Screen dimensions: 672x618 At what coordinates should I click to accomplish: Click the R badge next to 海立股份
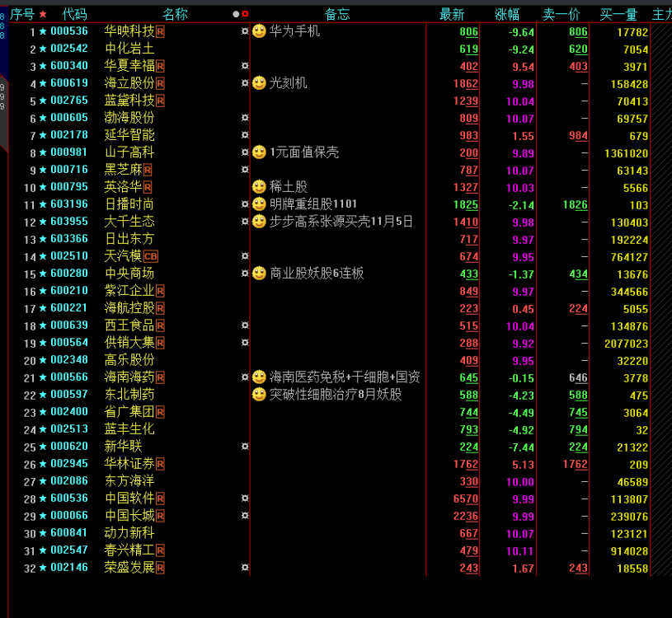(160, 83)
